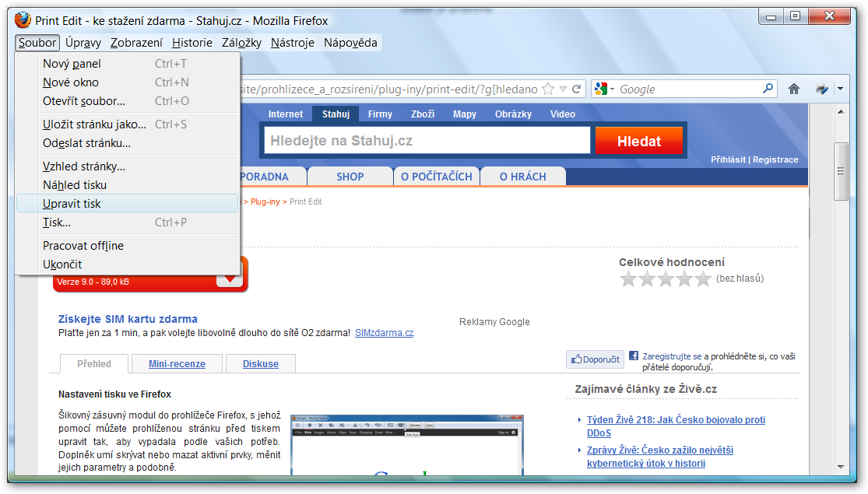Switch to the Diskuse tab
Image resolution: width=868 pixels, height=494 pixels.
pyautogui.click(x=261, y=364)
